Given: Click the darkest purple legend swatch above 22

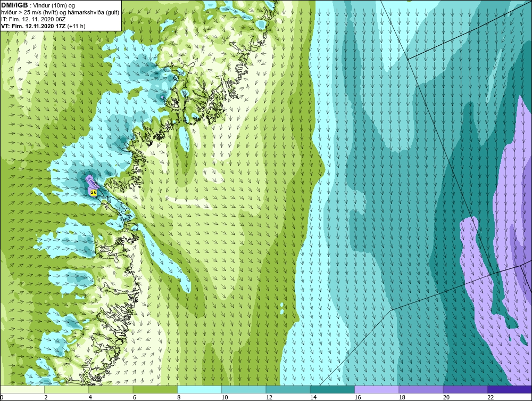Looking at the screenshot, I should pyautogui.click(x=510, y=389).
